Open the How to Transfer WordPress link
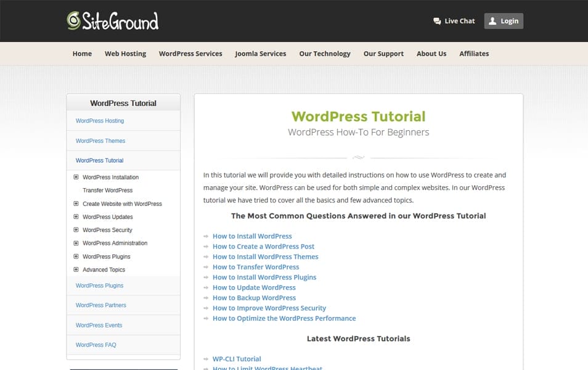 (256, 266)
